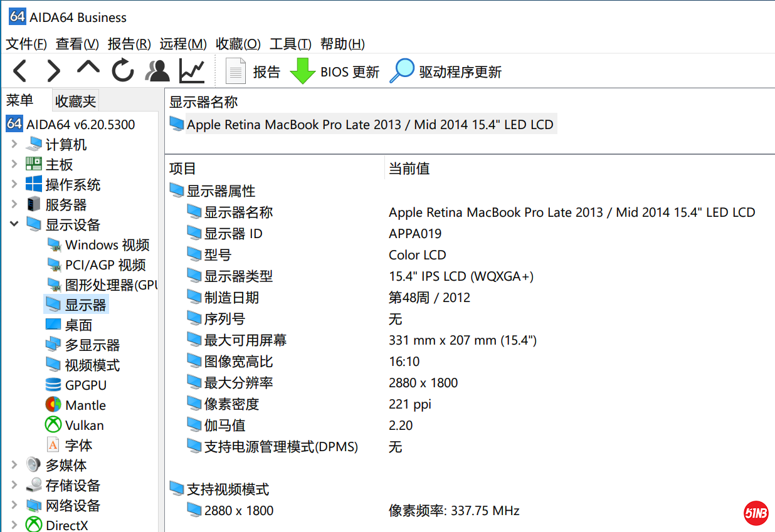Expand the 主板 tree node
The height and width of the screenshot is (532, 775).
coord(14,165)
